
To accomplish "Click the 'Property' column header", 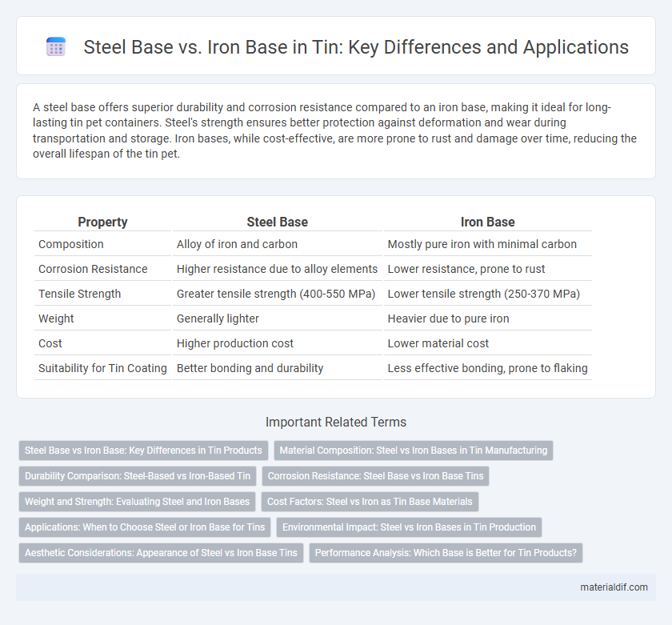I will click(x=102, y=222).
